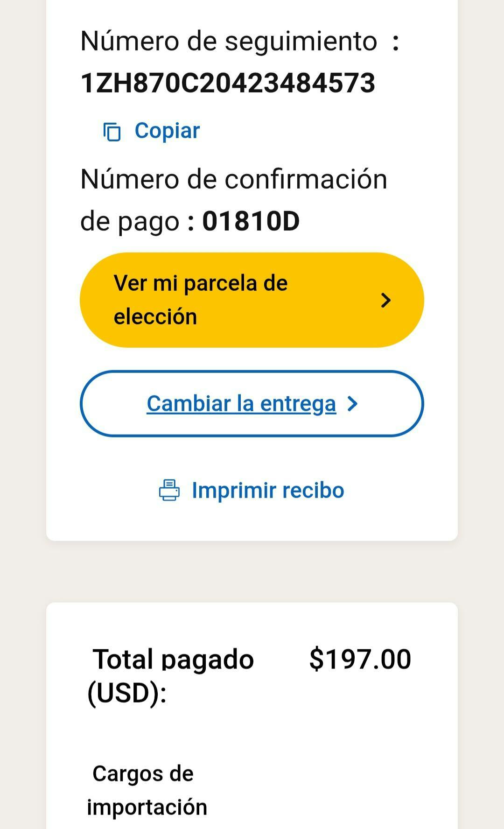Click the word entrega in outlined button
The image size is (504, 829).
(298, 404)
